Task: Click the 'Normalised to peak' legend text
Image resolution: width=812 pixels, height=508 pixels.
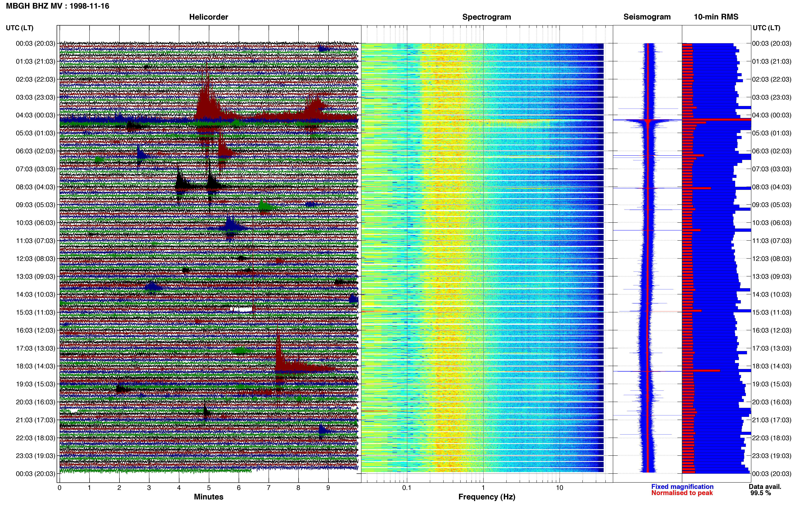Action: (682, 493)
